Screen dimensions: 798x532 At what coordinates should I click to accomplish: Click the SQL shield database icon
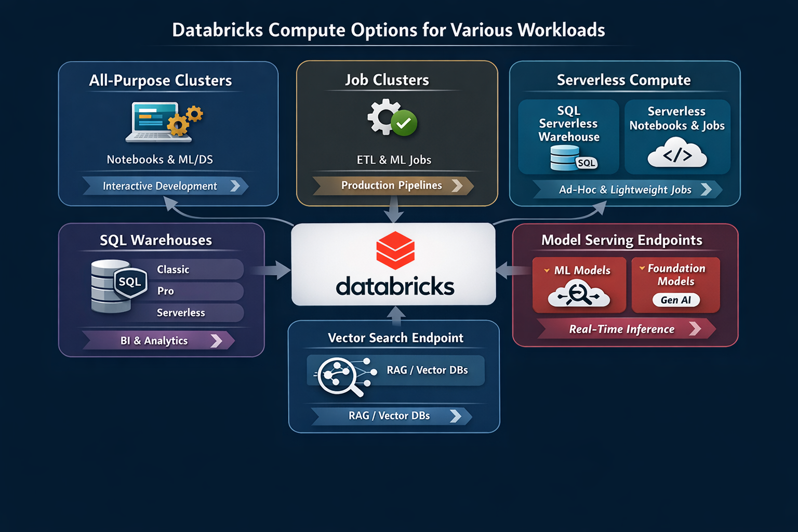click(119, 286)
